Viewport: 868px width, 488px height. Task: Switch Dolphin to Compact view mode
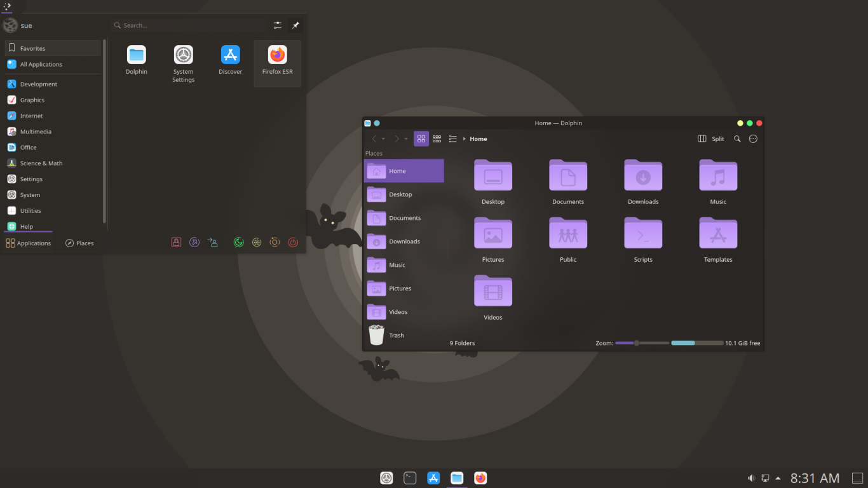(x=437, y=139)
